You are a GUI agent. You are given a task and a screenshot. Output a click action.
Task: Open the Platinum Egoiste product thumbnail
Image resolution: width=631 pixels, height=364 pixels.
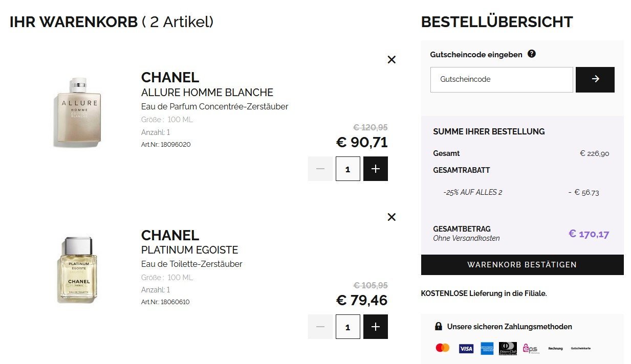[x=77, y=269]
